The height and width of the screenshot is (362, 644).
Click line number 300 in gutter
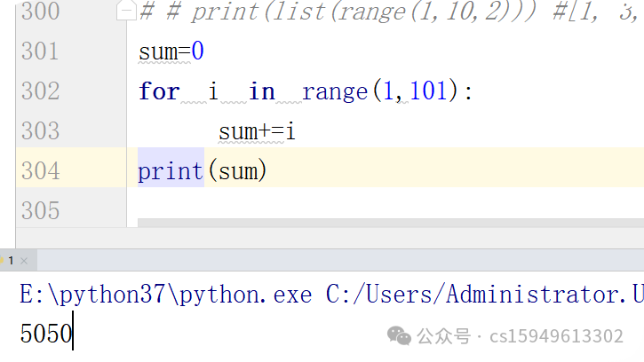click(40, 11)
